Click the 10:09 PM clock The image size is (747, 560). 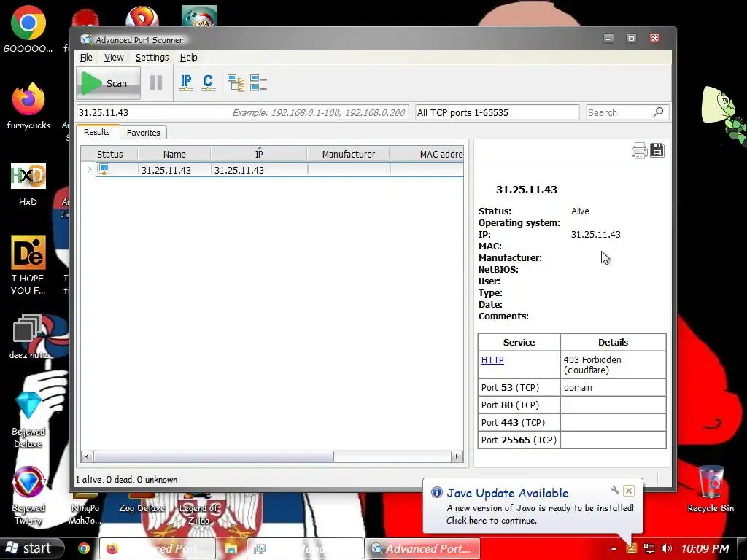pyautogui.click(x=705, y=549)
